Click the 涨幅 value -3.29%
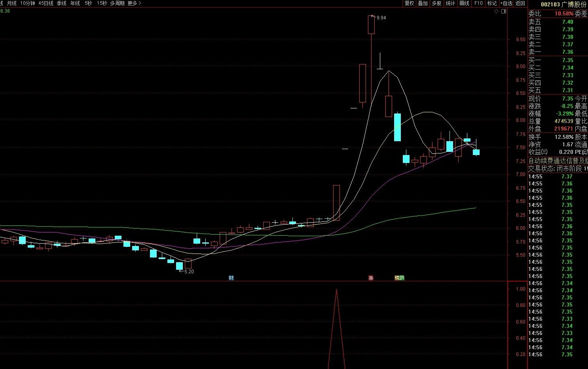Screen dimensions: 588x369 (x=565, y=114)
